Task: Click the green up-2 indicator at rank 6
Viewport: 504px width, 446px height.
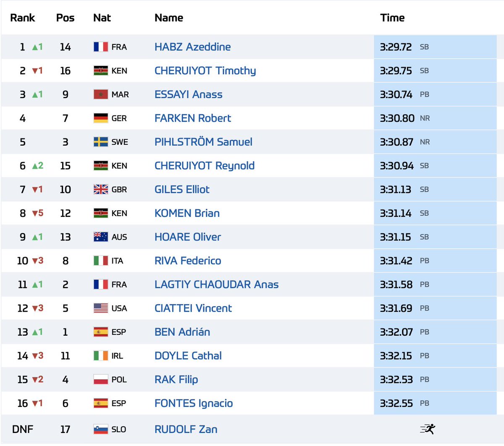Action: point(38,166)
